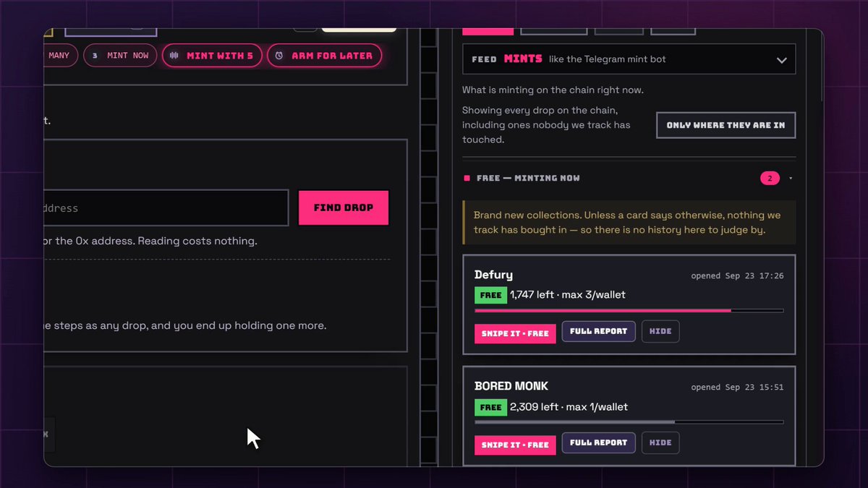Hide the Bored Monk drop card

660,442
